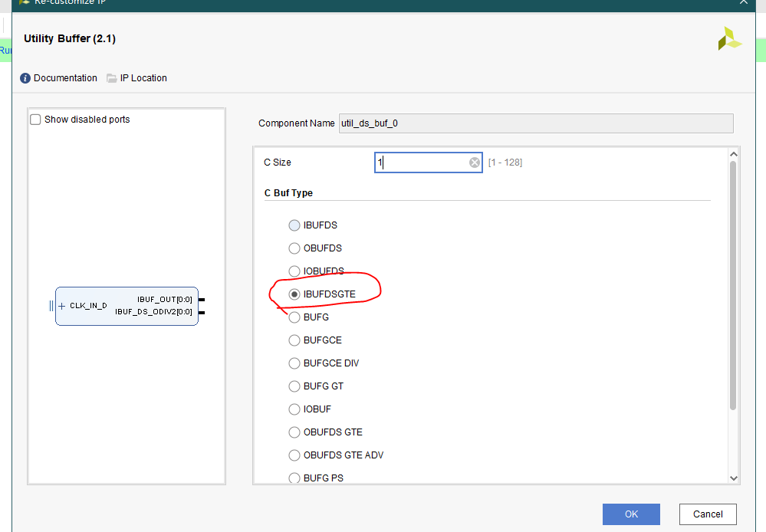Select the OBUFDS buffer type
The image size is (766, 532).
click(294, 248)
